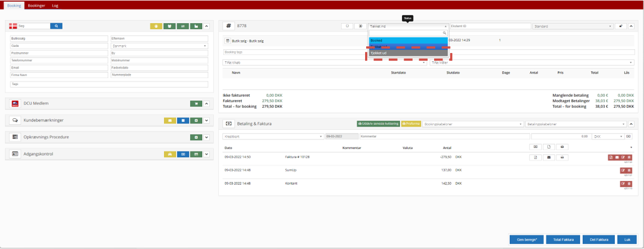
Task: Click the Total Faktura button
Action: 563,240
